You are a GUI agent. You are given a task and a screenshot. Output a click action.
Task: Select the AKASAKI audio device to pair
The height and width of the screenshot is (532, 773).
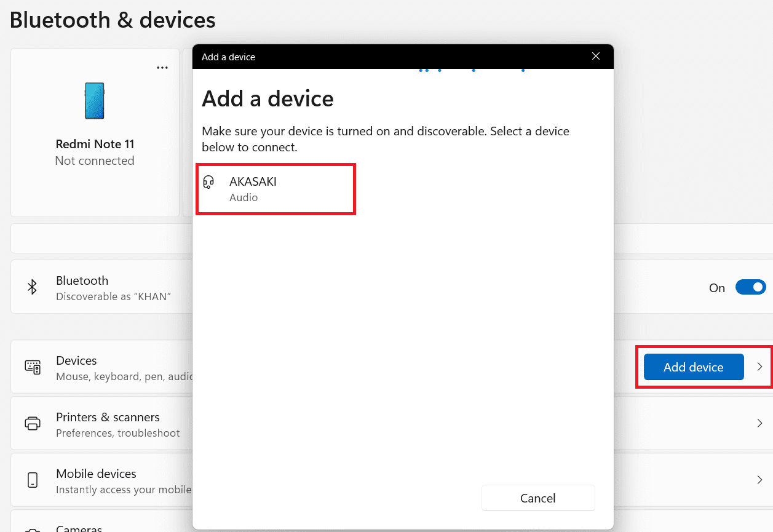pyautogui.click(x=275, y=188)
